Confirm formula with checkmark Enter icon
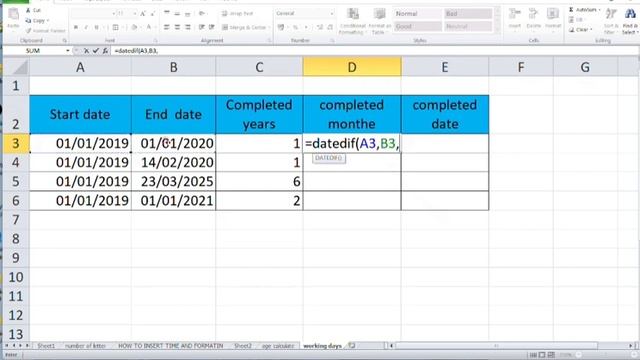The width and height of the screenshot is (640, 360). [96, 51]
